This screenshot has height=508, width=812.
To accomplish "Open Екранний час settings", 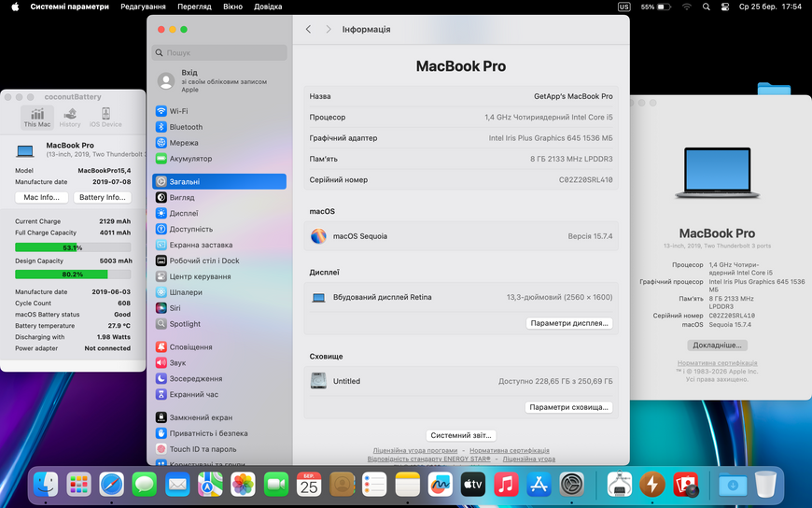I will [219, 394].
